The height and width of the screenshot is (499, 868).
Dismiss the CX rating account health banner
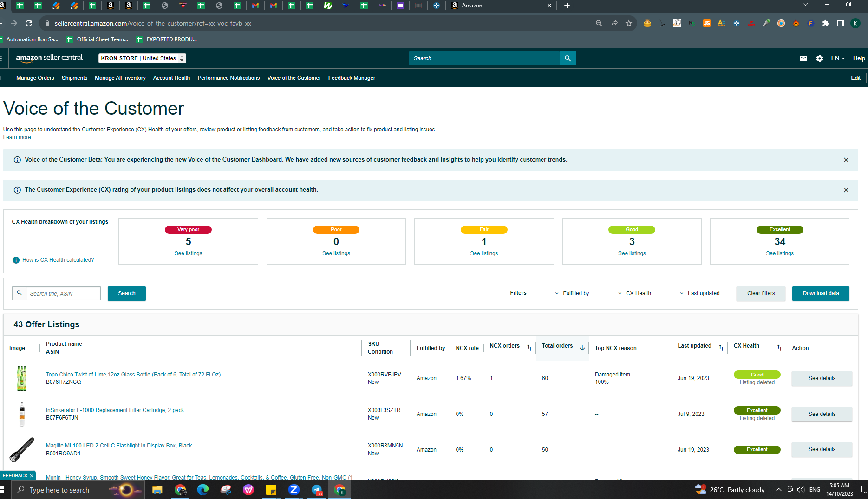[x=846, y=190]
